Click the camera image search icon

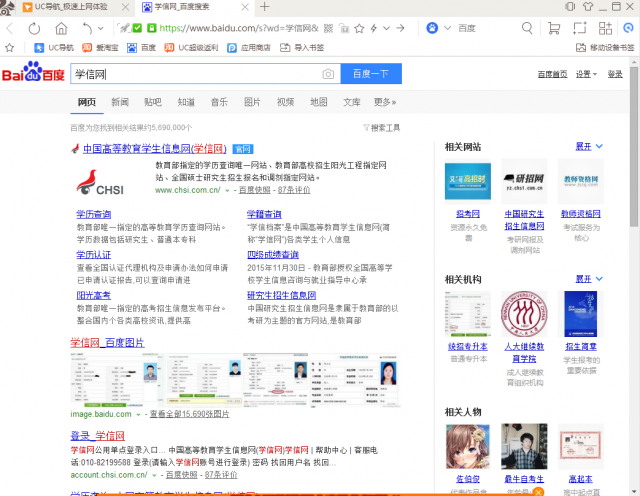pos(328,74)
